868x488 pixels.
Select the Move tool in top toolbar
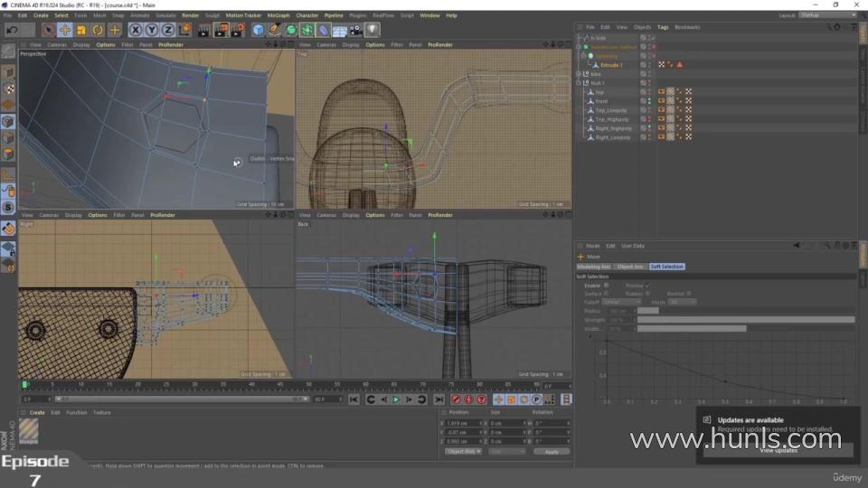(x=65, y=30)
